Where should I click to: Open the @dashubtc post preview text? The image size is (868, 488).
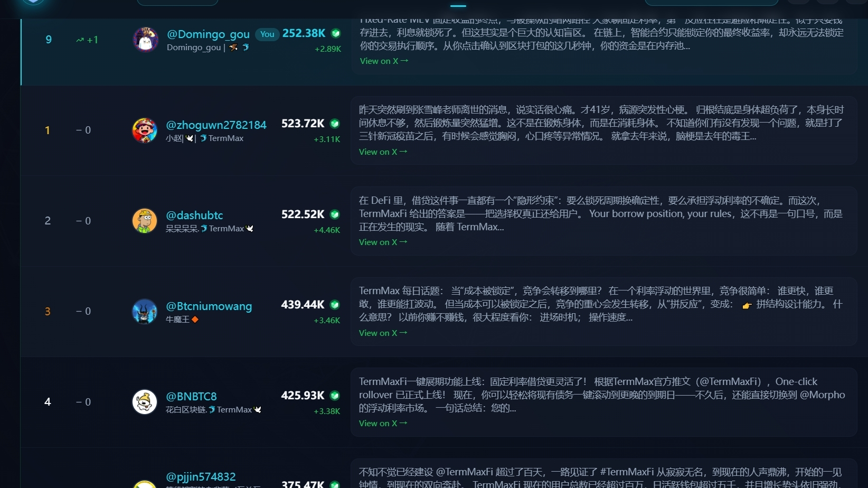coord(601,214)
